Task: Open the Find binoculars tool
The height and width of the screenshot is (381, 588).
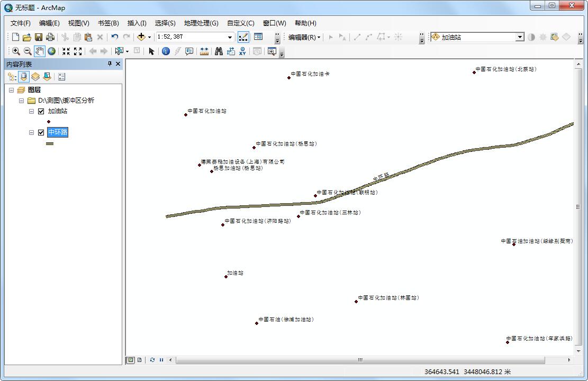Action: pyautogui.click(x=219, y=51)
